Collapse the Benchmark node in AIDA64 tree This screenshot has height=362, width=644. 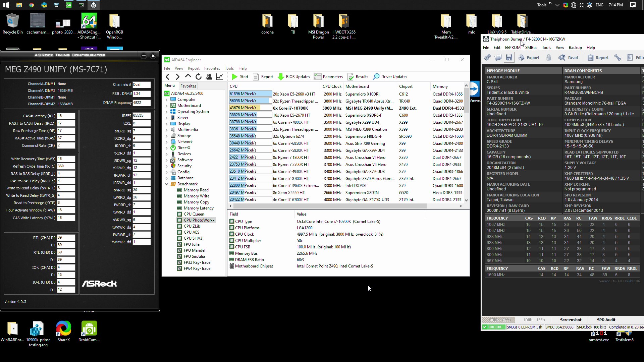[x=166, y=184]
